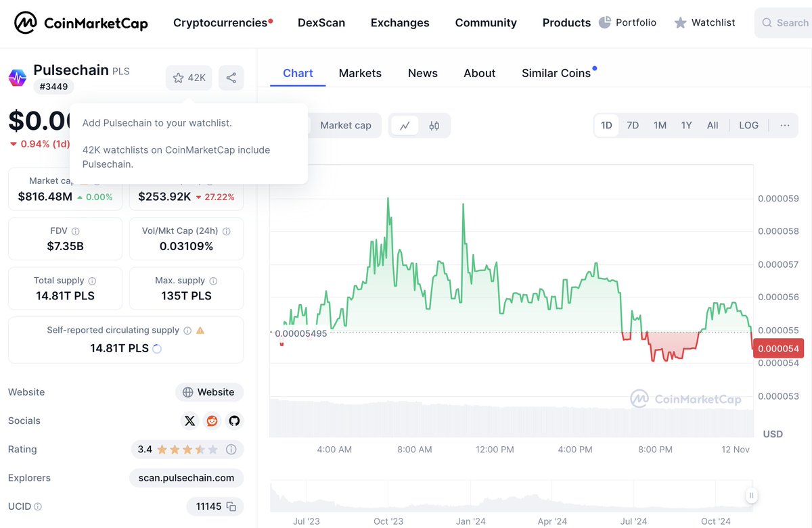The height and width of the screenshot is (528, 812).
Task: Copy the UCID 11145
Action: coord(230,506)
